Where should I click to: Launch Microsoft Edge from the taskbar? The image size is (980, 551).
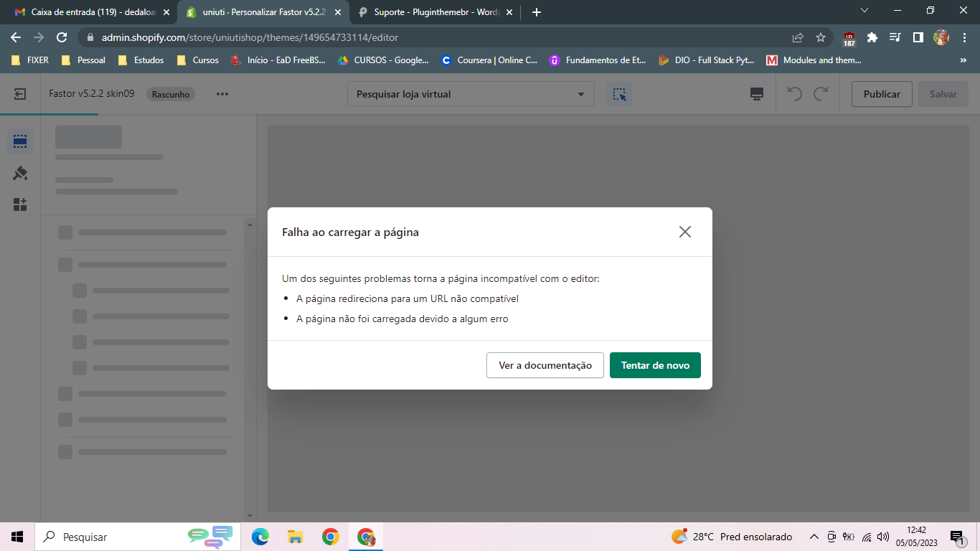click(x=260, y=537)
